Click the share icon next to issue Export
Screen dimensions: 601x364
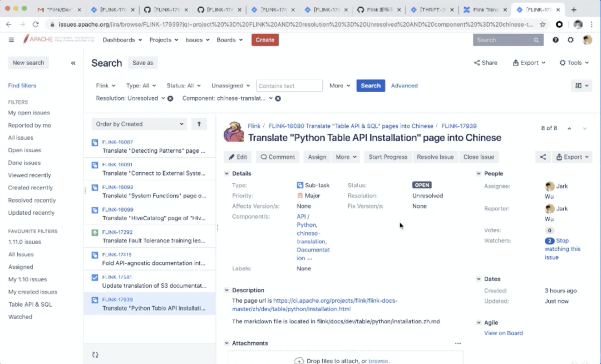click(x=543, y=157)
